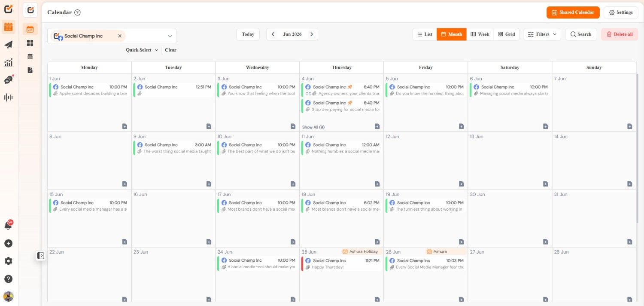
Task: Open the calendar icon in the main sidebar
Action: 8,27
